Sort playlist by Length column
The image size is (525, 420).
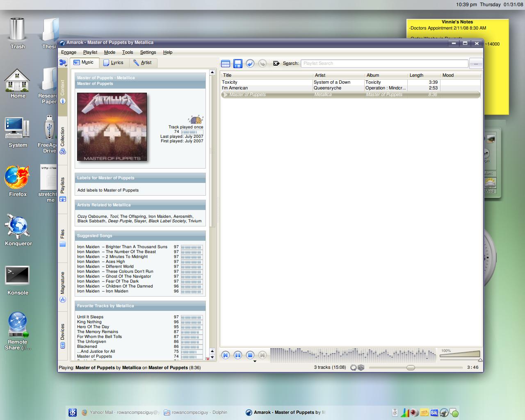point(424,75)
